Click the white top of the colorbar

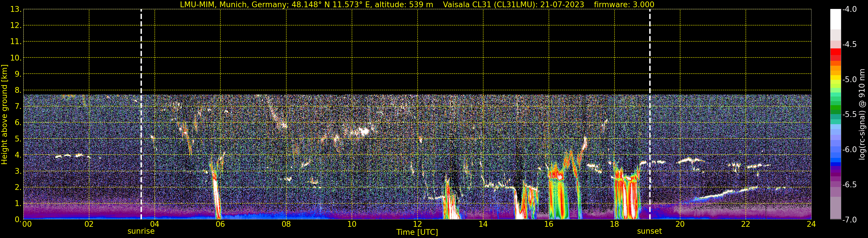(835, 19)
